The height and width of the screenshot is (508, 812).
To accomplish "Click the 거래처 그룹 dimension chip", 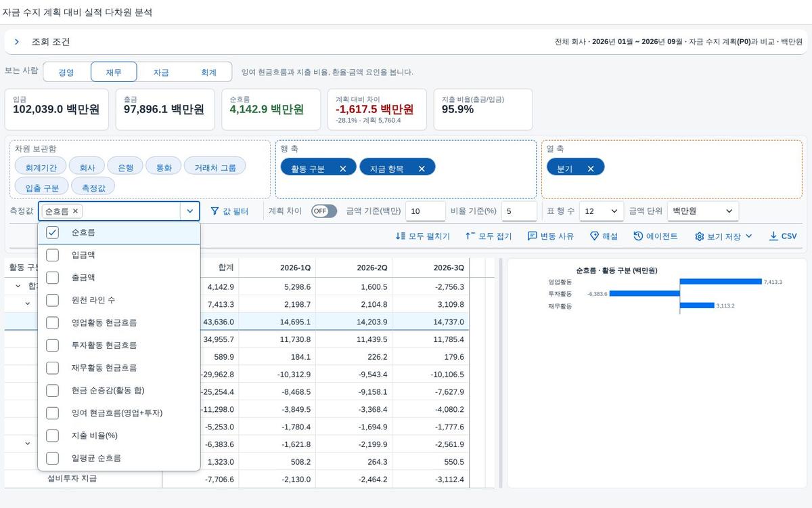I will (x=215, y=167).
